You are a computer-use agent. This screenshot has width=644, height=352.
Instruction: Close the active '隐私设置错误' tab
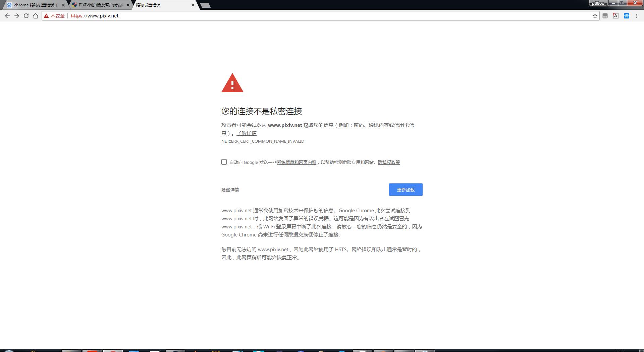click(193, 5)
